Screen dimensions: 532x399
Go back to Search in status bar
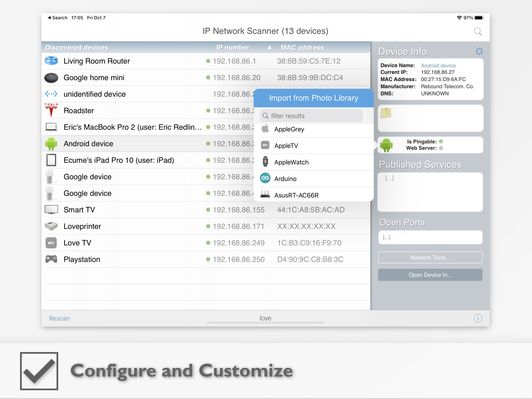coord(57,18)
